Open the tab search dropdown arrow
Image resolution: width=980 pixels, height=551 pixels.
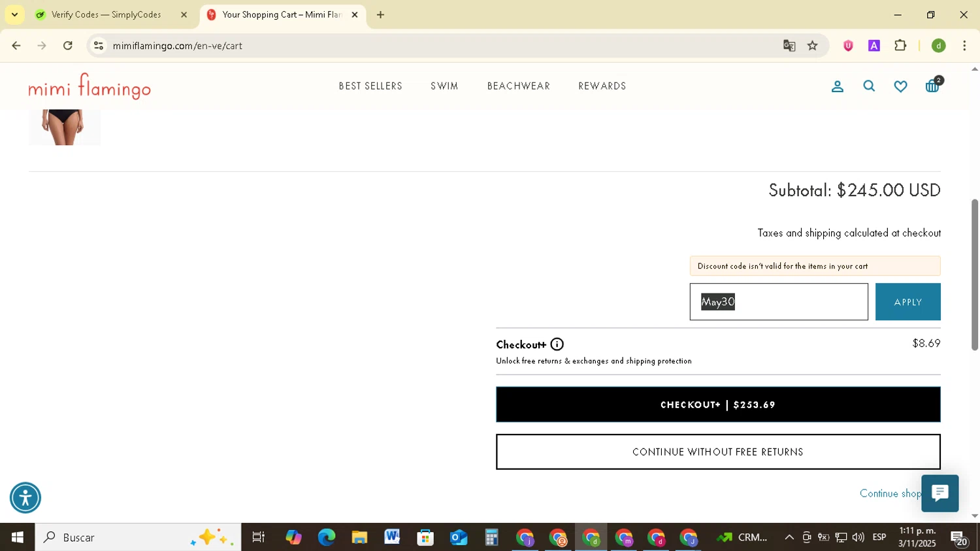[14, 14]
